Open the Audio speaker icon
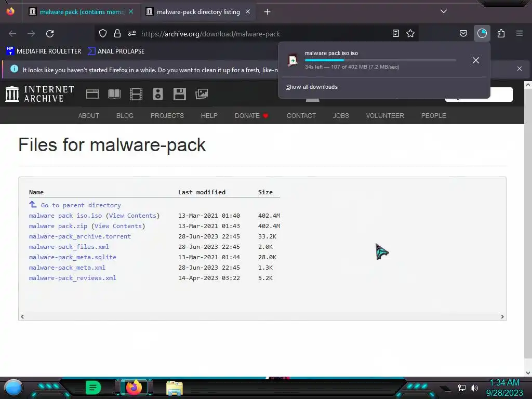Viewport: 532px width, 399px height. (158, 94)
